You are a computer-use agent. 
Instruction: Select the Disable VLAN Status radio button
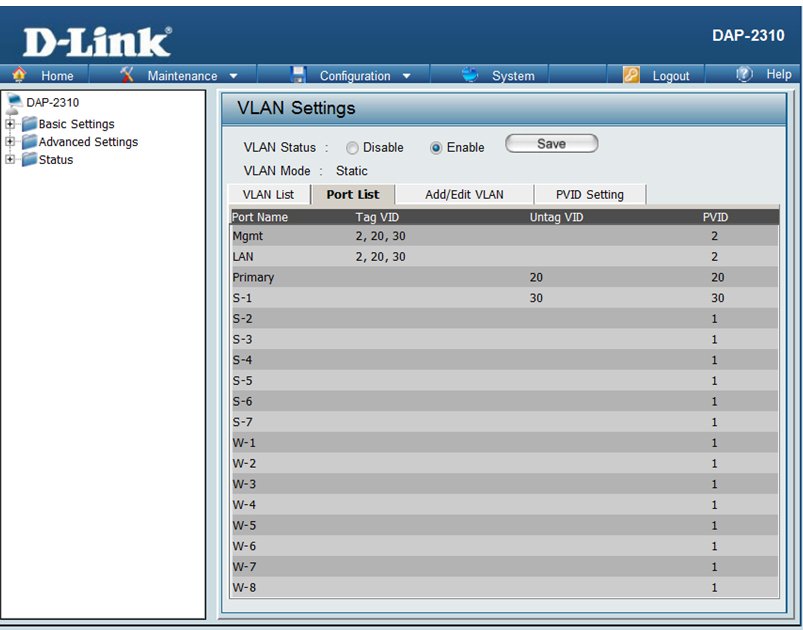click(x=352, y=148)
